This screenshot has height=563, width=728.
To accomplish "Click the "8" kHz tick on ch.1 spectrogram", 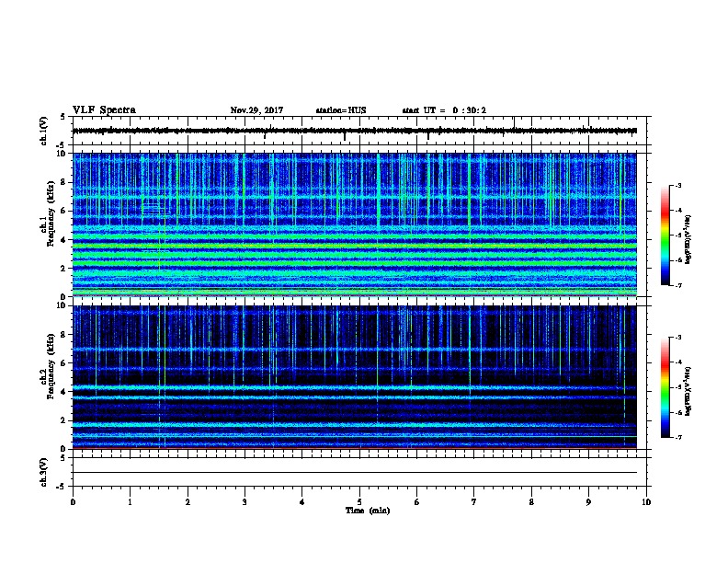I will [x=63, y=182].
